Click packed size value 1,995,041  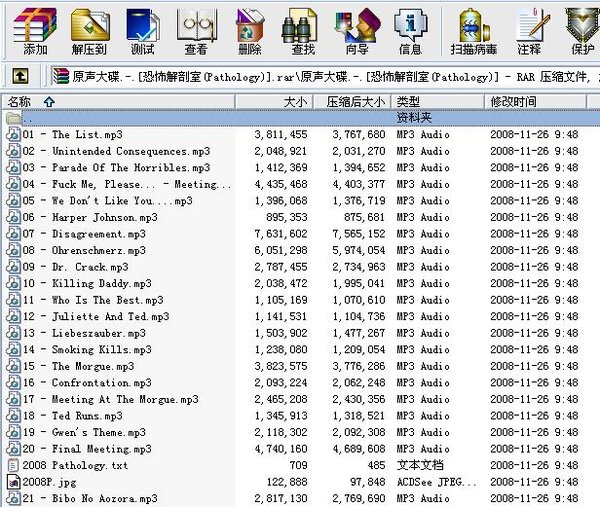pyautogui.click(x=359, y=283)
